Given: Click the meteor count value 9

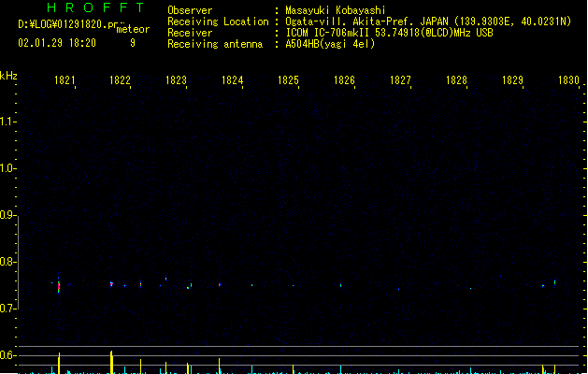Looking at the screenshot, I should pos(133,43).
